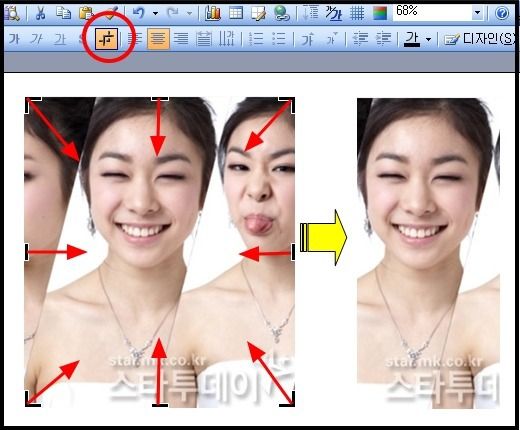The height and width of the screenshot is (430, 520).
Task: Align text right
Action: [x=181, y=39]
